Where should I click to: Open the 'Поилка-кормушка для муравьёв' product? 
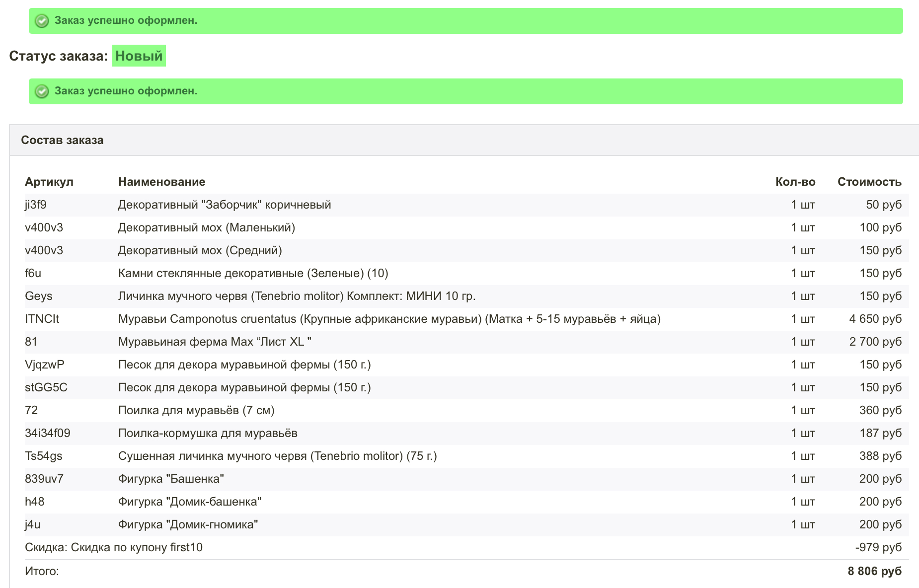pyautogui.click(x=208, y=433)
